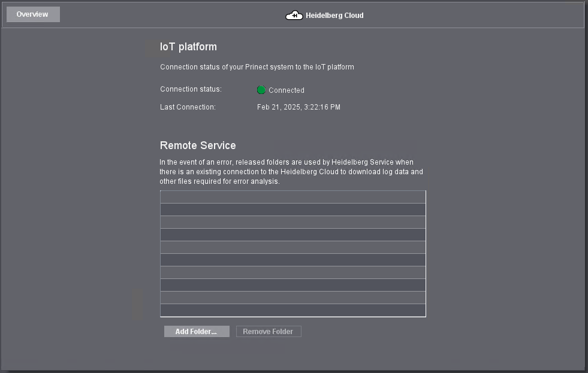Open the Overview tab
The image size is (588, 373).
pos(33,14)
